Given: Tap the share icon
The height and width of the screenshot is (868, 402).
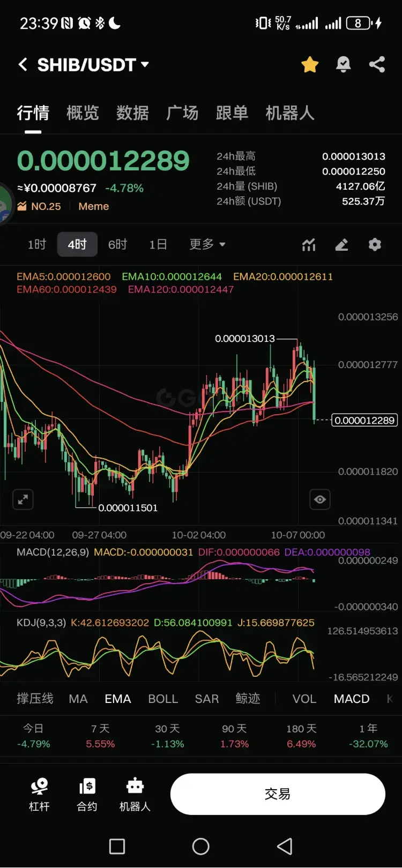Looking at the screenshot, I should click(x=377, y=65).
